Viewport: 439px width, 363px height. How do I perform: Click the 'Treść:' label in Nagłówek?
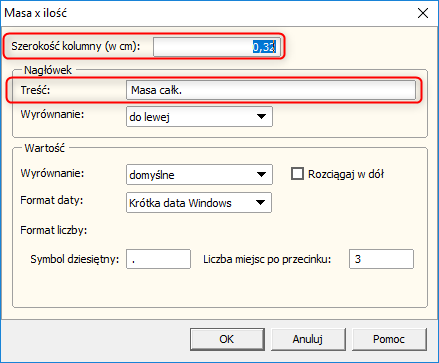coord(35,90)
